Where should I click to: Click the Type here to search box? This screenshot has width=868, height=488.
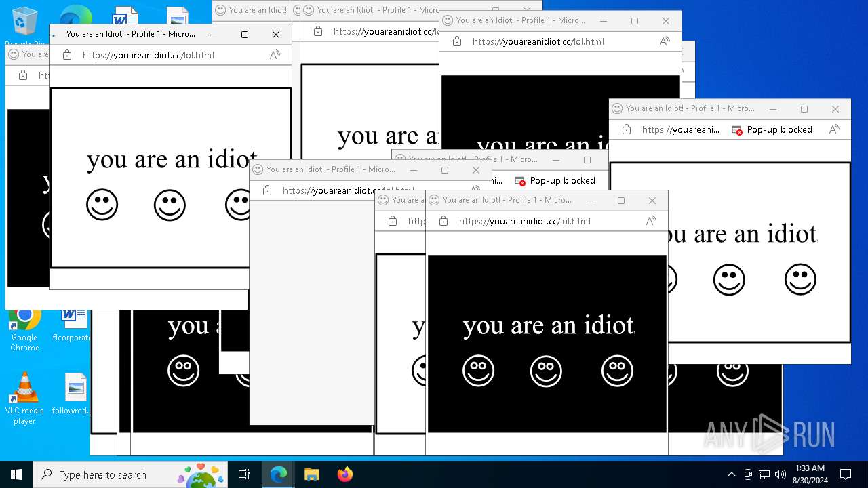tap(130, 474)
